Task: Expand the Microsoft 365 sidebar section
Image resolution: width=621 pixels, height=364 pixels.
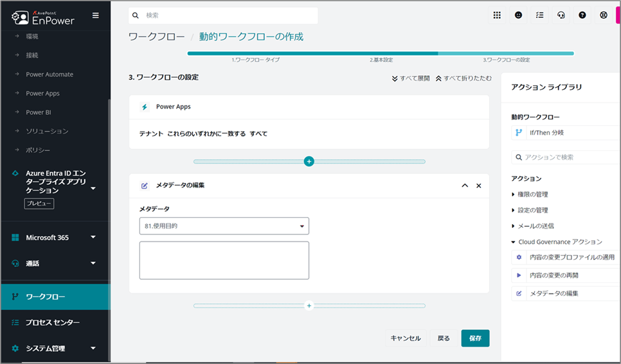Action: coord(93,237)
